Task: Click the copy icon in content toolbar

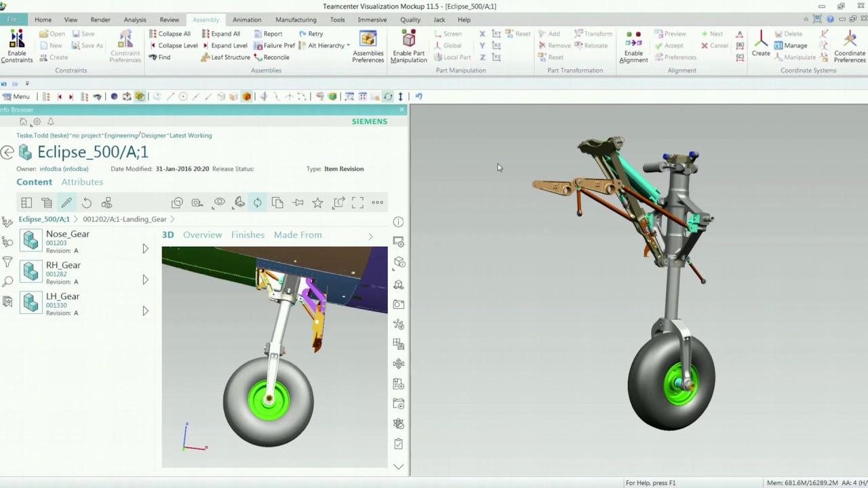Action: point(277,202)
